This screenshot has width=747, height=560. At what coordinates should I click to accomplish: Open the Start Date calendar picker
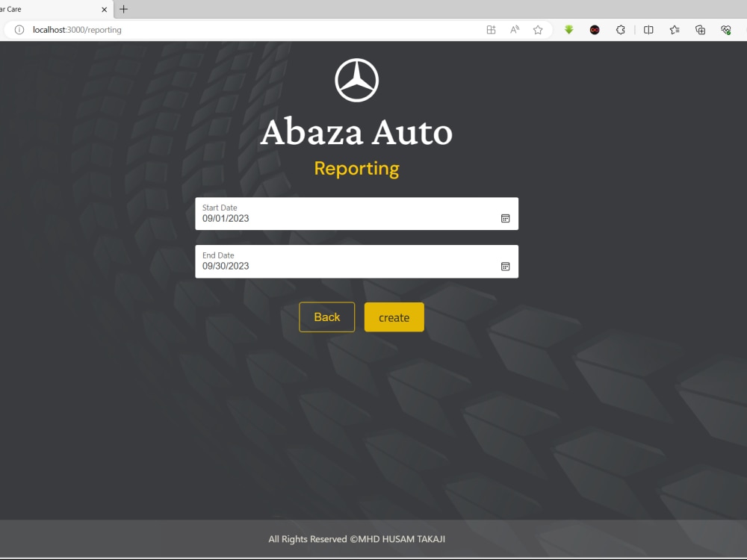point(505,218)
